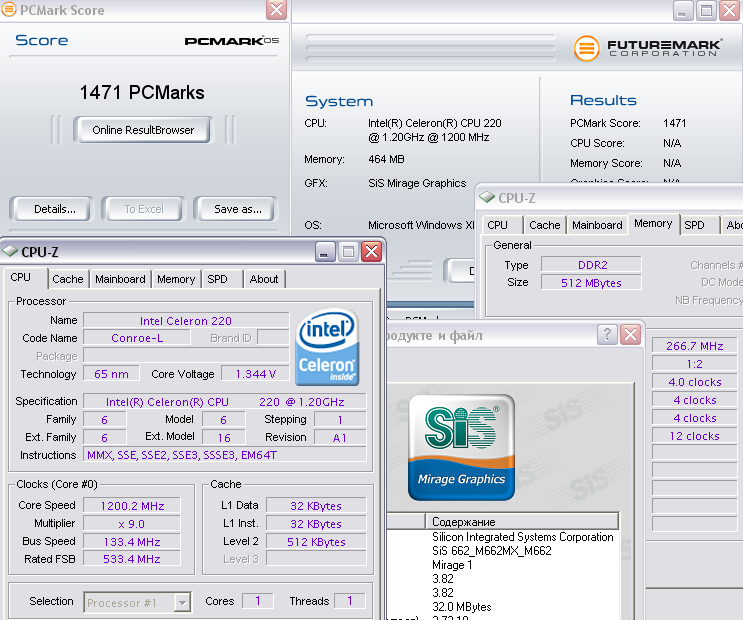743x620 pixels.
Task: Click the CPU-Z Memory window title icon
Action: (x=487, y=197)
